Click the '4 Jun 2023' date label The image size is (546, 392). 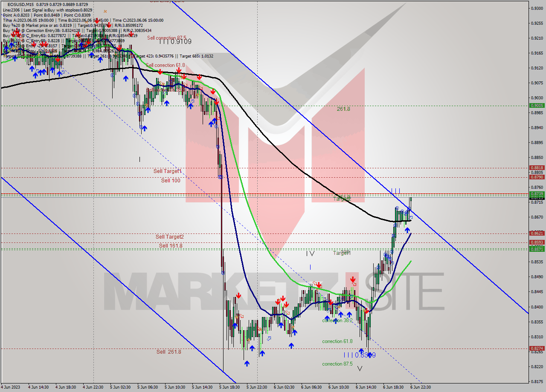(11, 387)
